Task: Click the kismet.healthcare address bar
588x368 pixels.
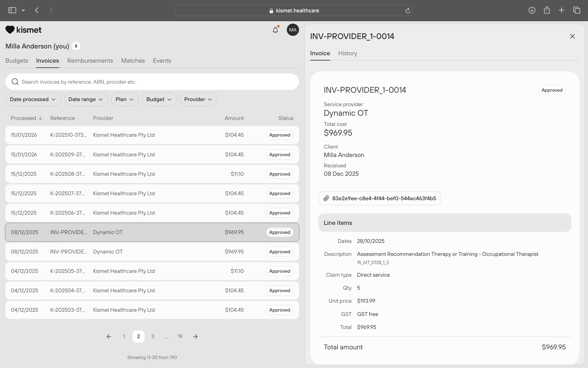Action: click(x=294, y=10)
